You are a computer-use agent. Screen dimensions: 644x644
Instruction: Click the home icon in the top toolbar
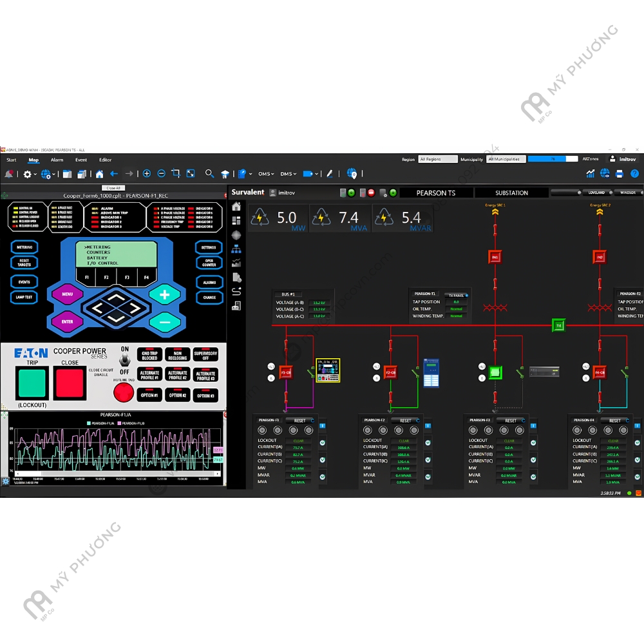(x=99, y=174)
